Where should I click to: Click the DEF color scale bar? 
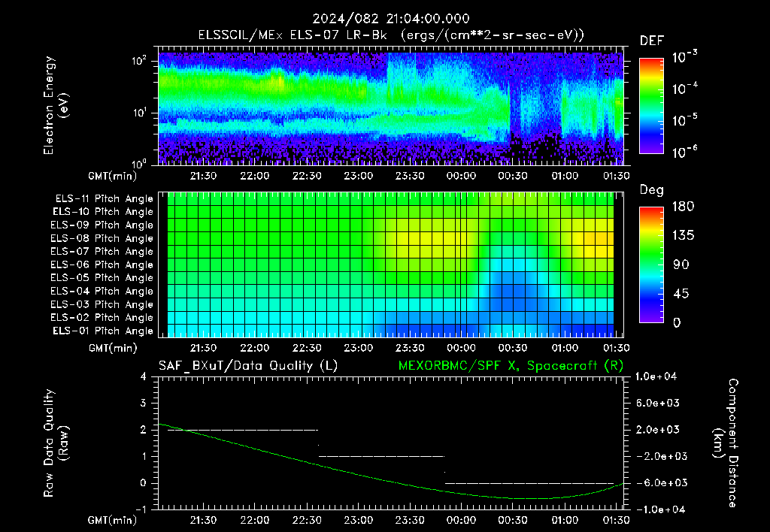click(651, 105)
